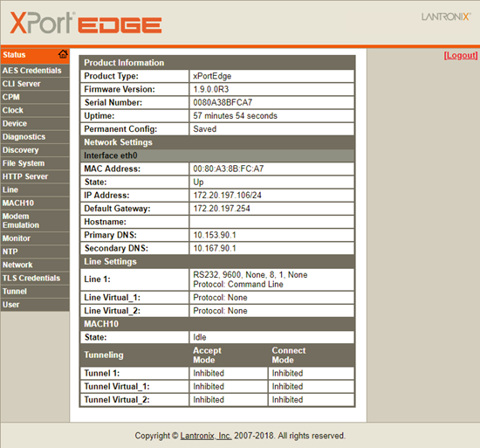Screen dimensions: 480x448
Task: Select CPM from the sidebar menu
Action: click(x=35, y=97)
